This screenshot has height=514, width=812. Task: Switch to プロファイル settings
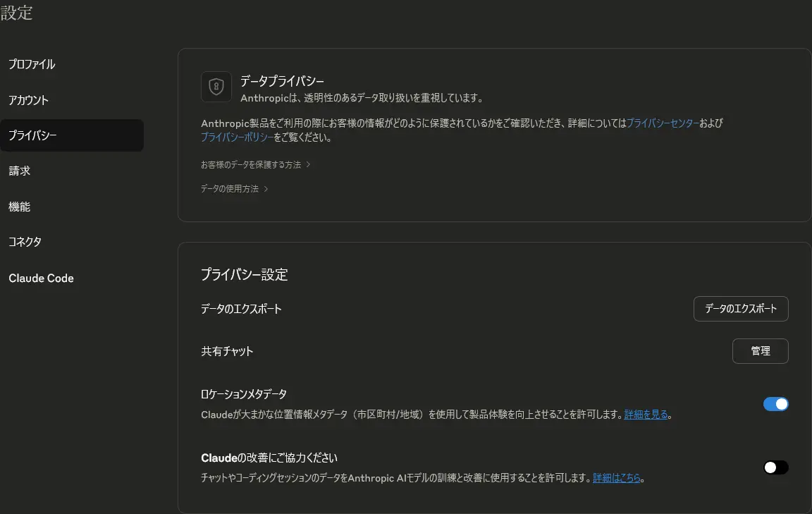[31, 63]
